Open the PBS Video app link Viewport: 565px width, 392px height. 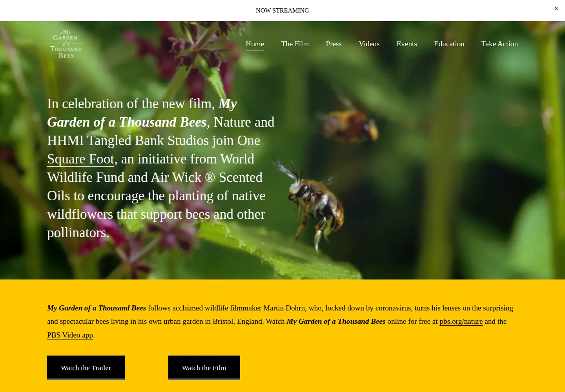click(70, 335)
